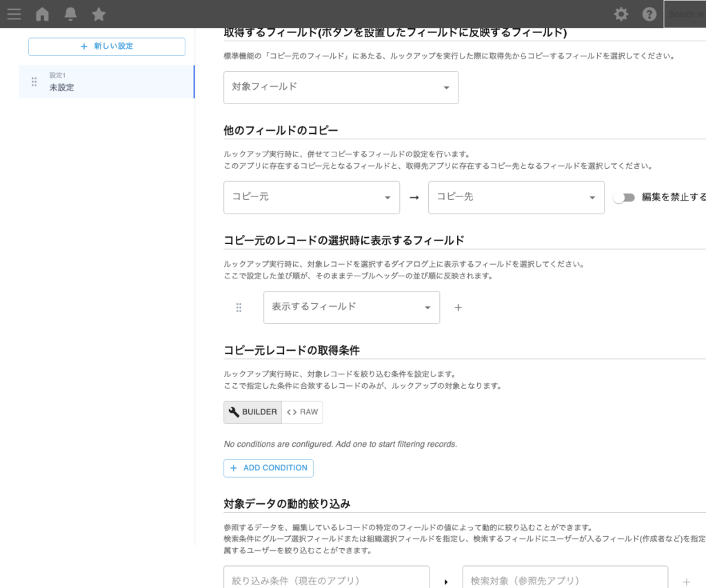Open settings with the gear icon
The image size is (706, 588).
pyautogui.click(x=621, y=13)
